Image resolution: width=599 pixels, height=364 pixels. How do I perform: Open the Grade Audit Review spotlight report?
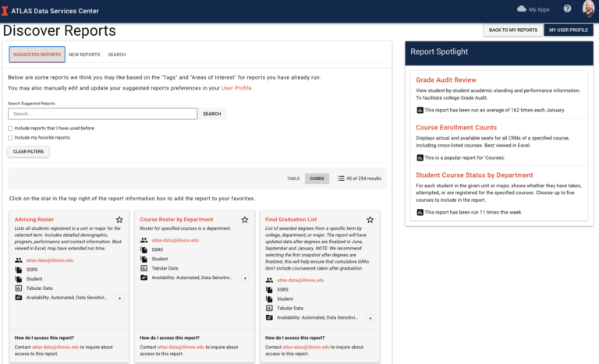coord(446,80)
